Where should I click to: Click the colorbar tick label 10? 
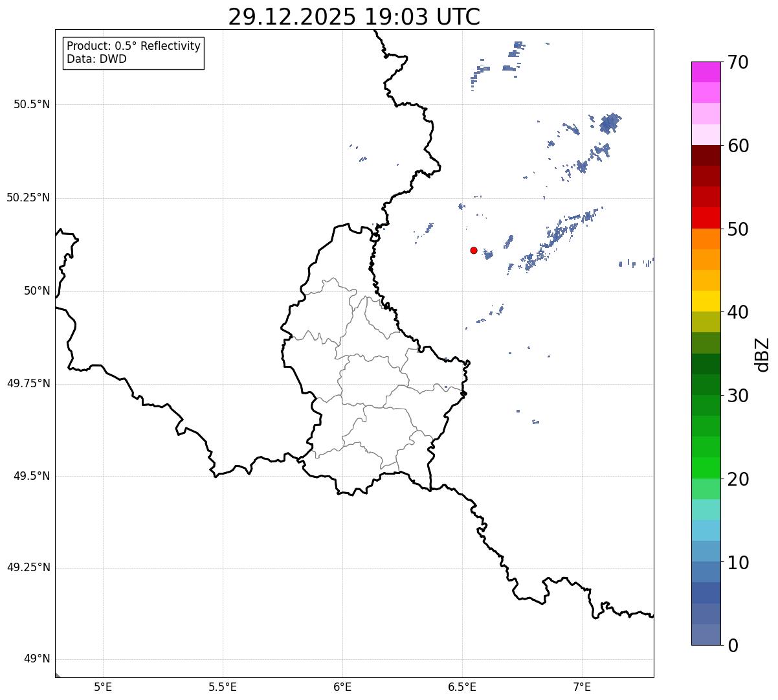tap(738, 562)
